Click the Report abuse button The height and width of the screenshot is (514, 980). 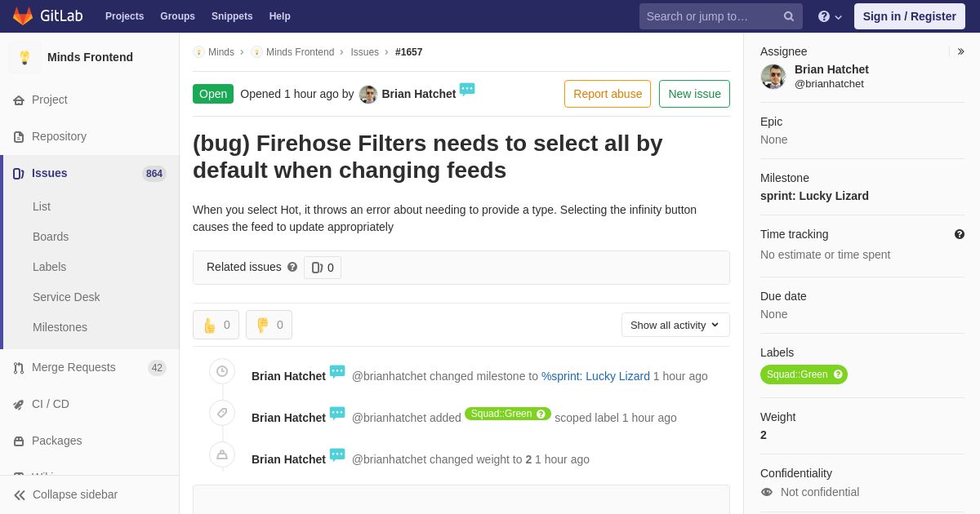(608, 94)
